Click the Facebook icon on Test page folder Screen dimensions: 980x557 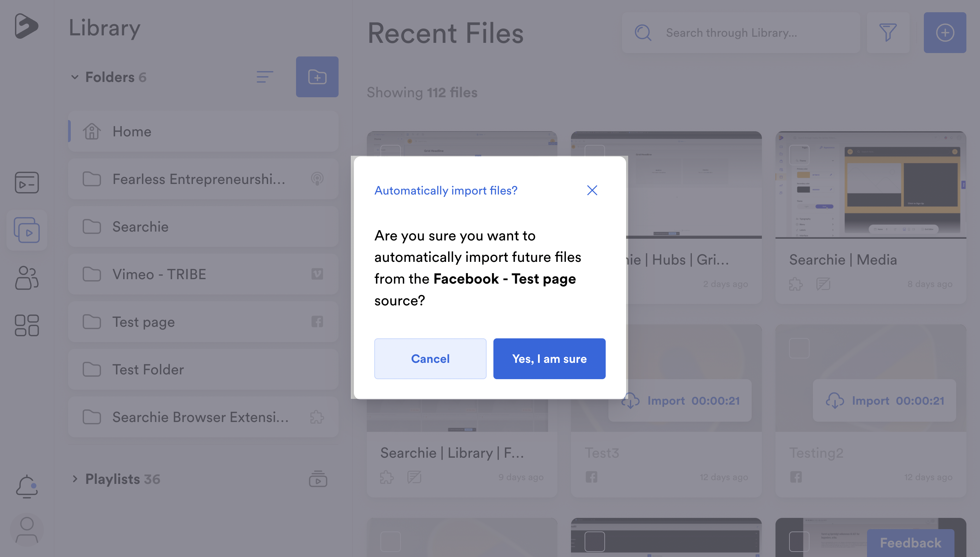click(317, 321)
